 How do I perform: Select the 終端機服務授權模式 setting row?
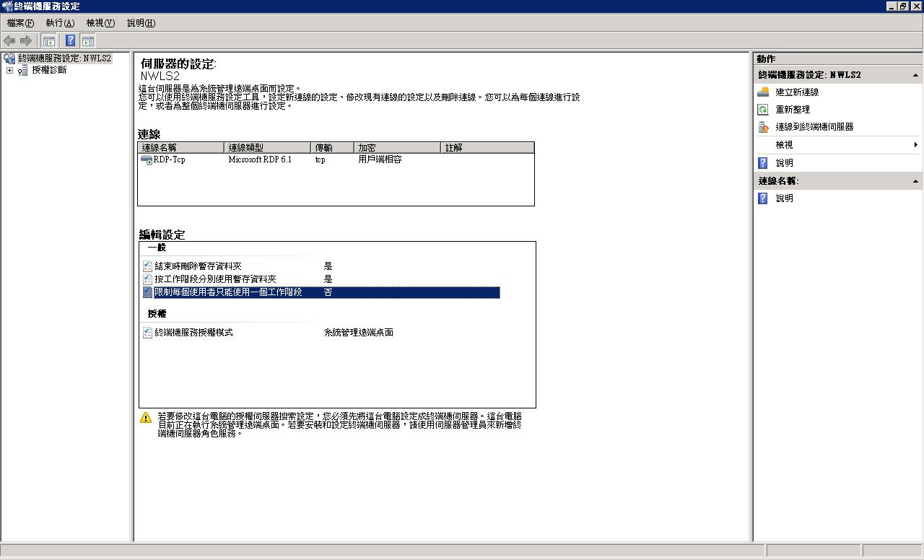point(193,333)
